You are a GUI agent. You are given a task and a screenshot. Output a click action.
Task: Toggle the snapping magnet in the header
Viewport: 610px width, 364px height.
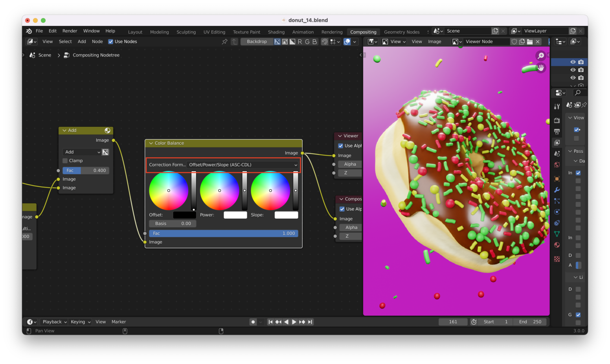325,41
